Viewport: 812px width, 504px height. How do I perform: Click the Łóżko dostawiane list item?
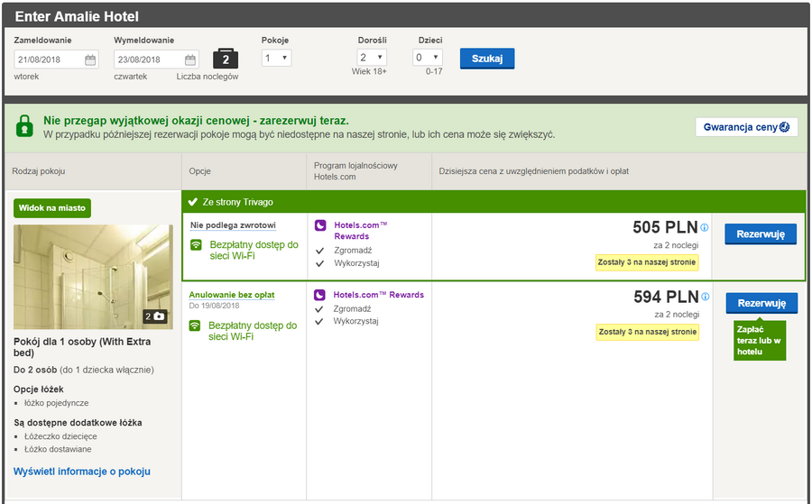point(58,449)
